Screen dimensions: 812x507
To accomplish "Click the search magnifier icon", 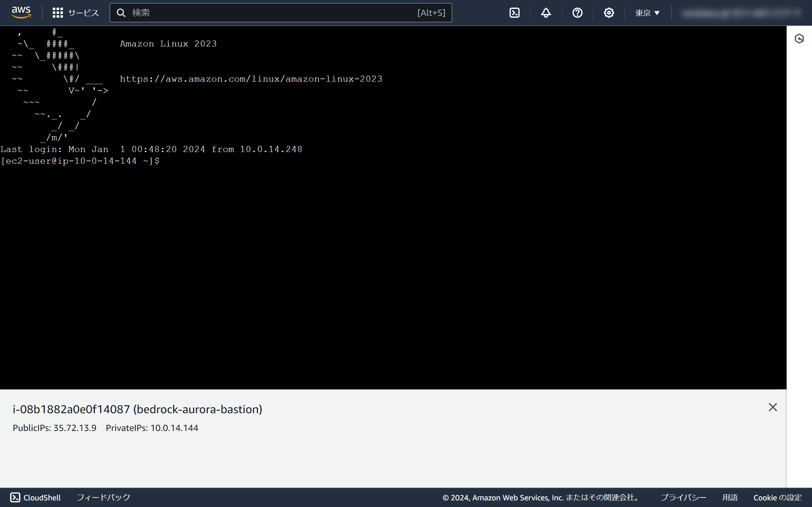I will 121,13.
